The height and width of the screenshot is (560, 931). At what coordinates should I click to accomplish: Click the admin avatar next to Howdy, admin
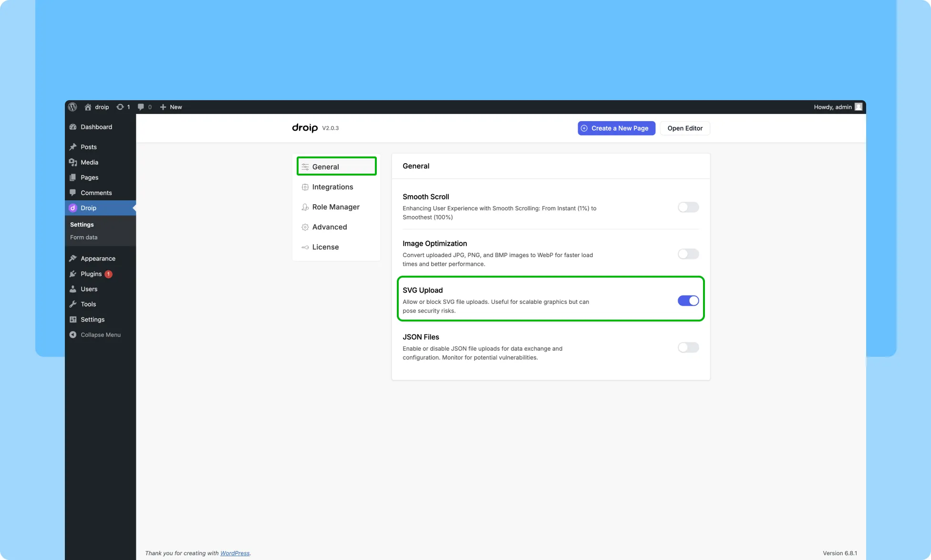tap(859, 107)
